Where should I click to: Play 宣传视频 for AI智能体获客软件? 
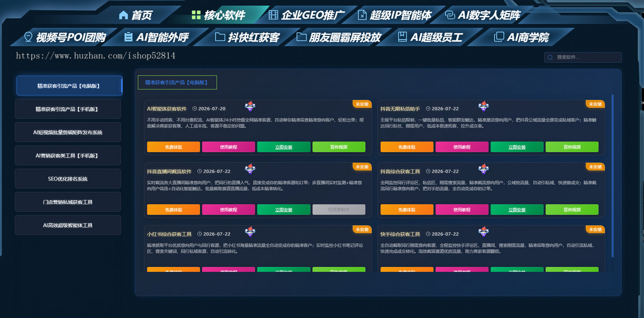coord(339,147)
